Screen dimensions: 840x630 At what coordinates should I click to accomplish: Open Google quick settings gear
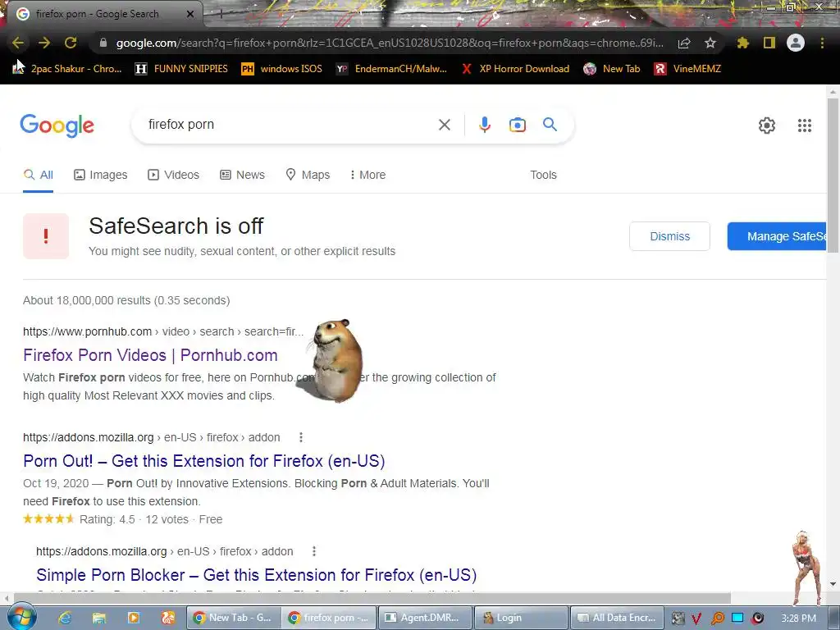(767, 126)
